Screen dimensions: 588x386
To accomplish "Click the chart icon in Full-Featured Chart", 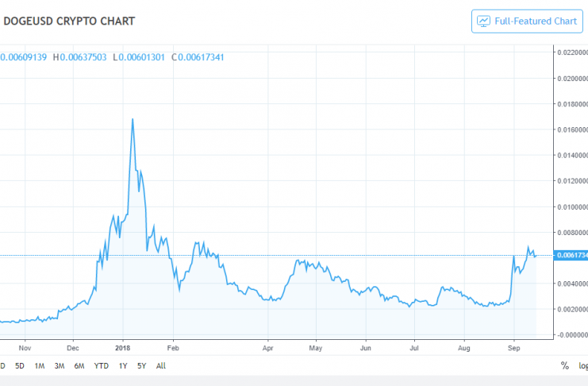I will click(x=483, y=21).
